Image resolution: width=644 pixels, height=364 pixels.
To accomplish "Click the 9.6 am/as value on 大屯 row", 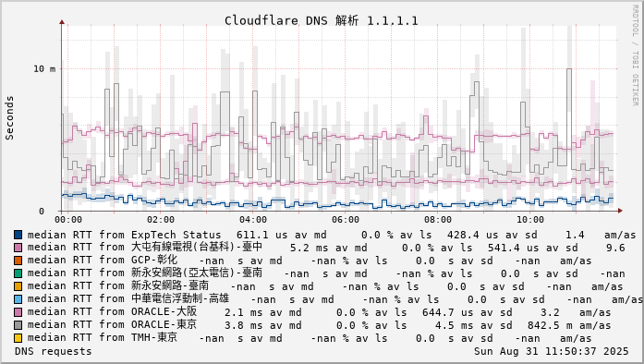I will (x=615, y=249).
